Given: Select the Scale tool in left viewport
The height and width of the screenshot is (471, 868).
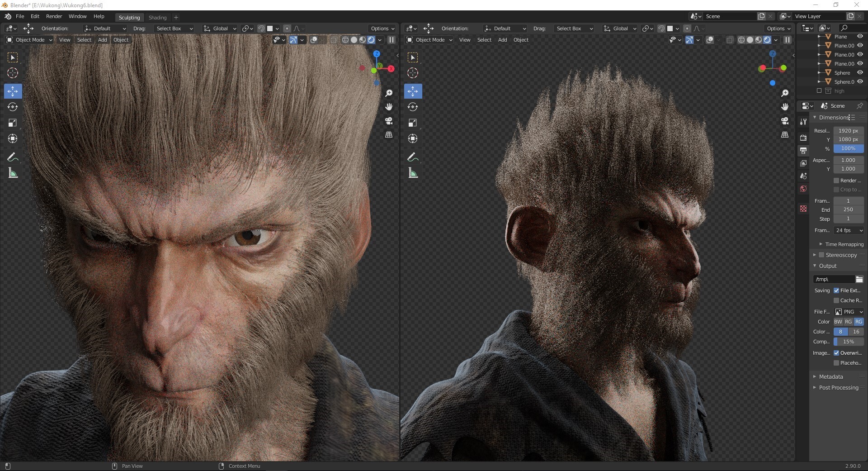Looking at the screenshot, I should click(13, 123).
